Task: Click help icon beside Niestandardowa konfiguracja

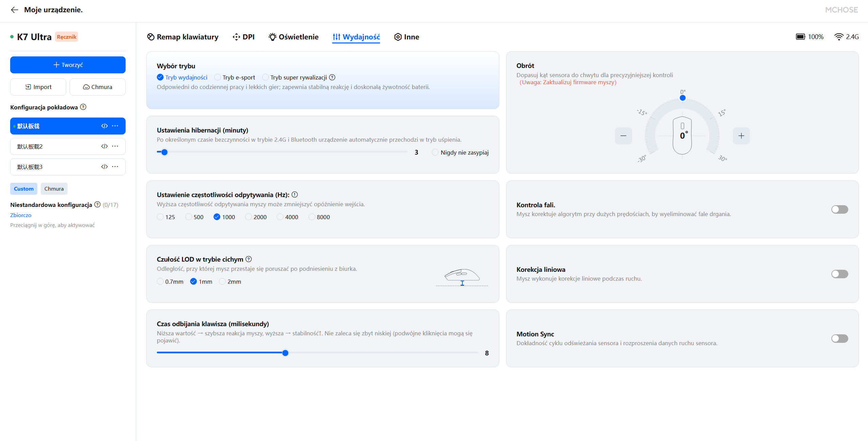Action: (x=97, y=205)
